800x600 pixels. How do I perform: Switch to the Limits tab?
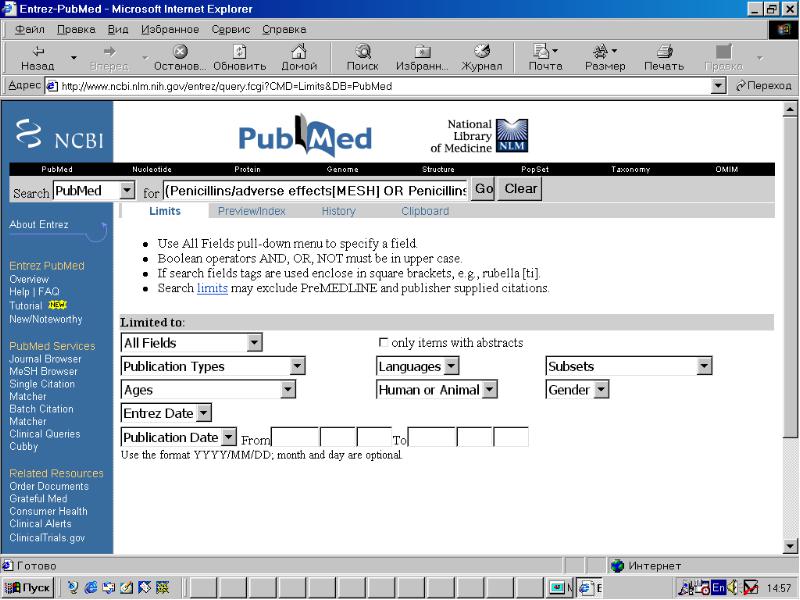tap(165, 211)
